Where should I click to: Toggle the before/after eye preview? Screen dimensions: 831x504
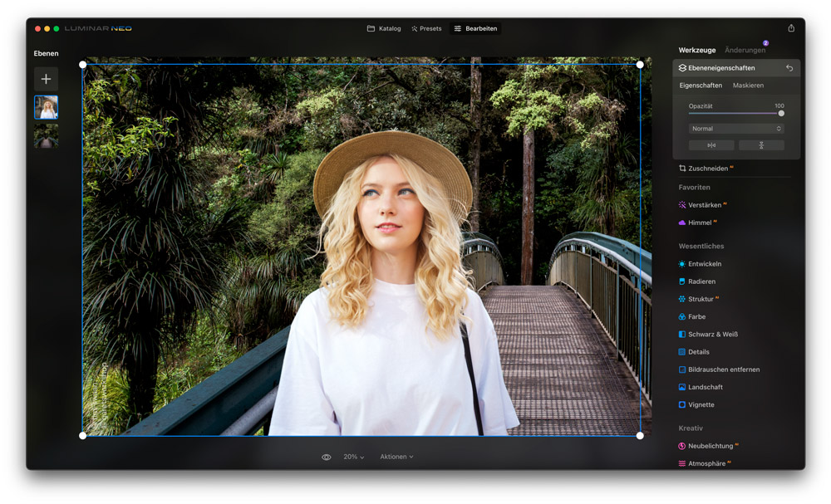pyautogui.click(x=327, y=457)
